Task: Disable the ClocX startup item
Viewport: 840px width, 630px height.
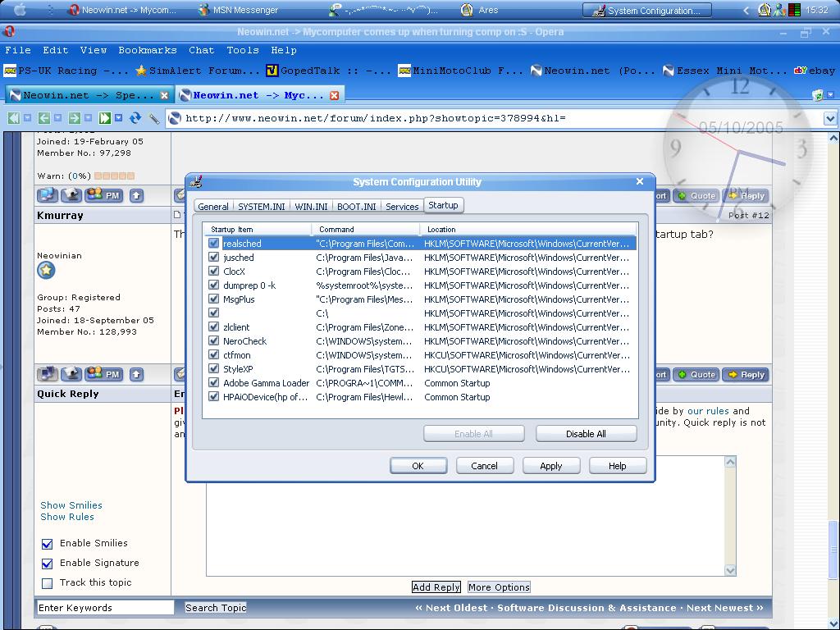Action: (x=213, y=272)
